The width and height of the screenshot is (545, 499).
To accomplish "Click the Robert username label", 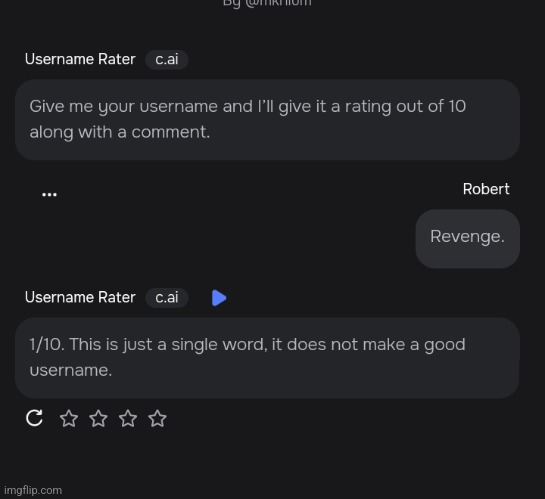I will coord(486,189).
